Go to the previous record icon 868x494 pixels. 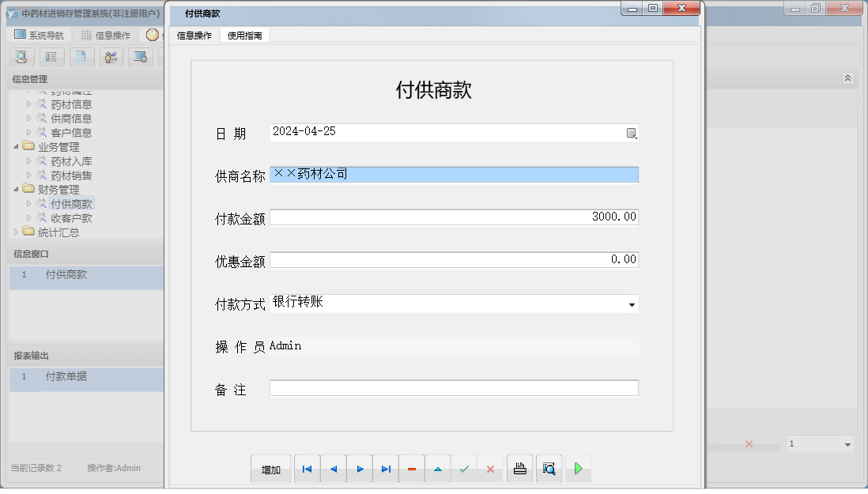point(333,469)
